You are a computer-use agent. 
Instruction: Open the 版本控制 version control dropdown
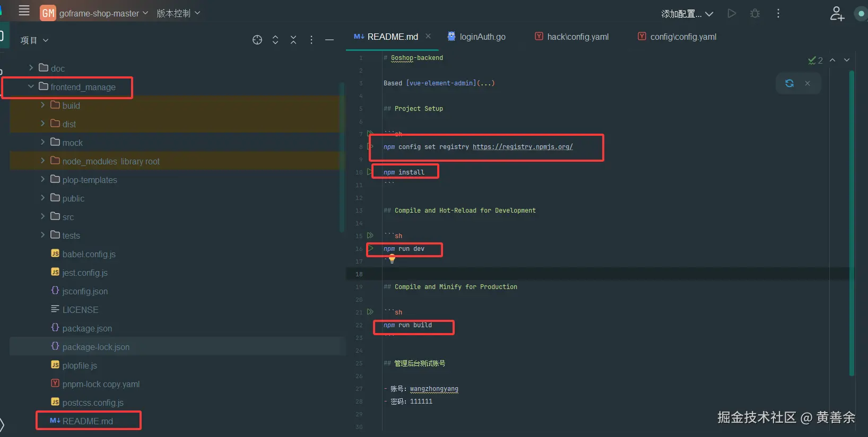[178, 13]
